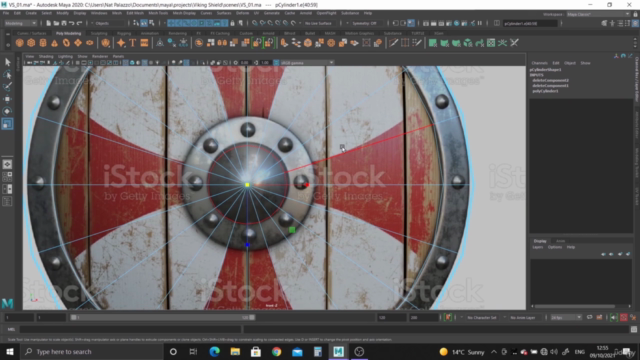The width and height of the screenshot is (640, 360).
Task: Open the Modeling menu set dropdown
Action: (x=20, y=23)
